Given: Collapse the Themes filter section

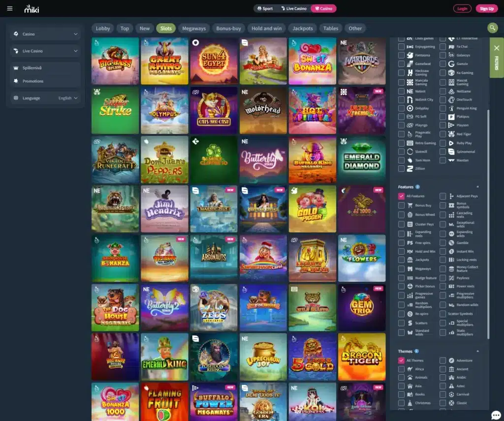Looking at the screenshot, I should coord(477,351).
